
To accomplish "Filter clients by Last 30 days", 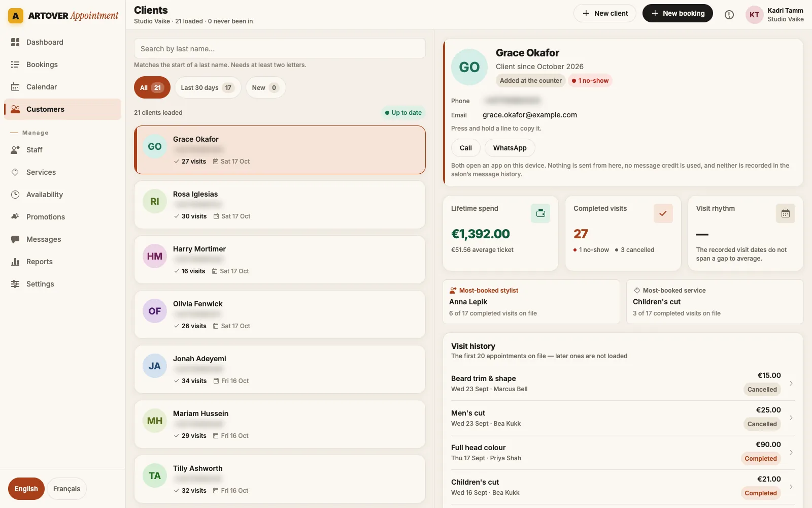I will coord(208,87).
